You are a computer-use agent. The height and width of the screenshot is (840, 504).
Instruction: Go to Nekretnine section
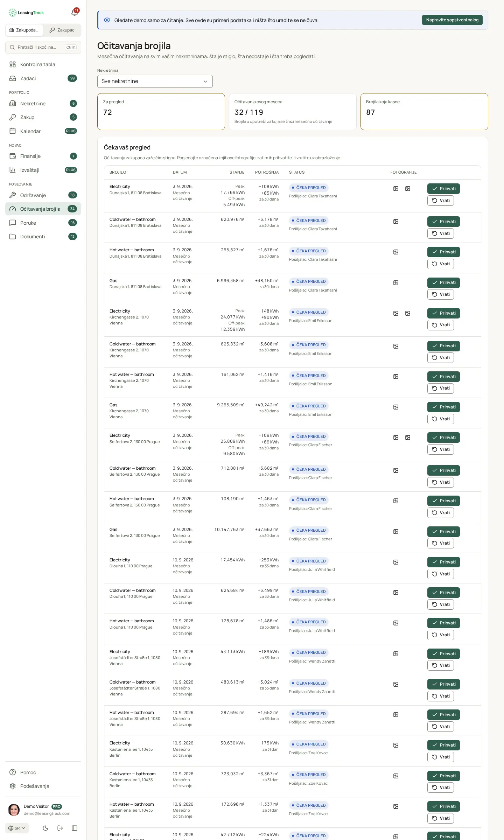43,104
